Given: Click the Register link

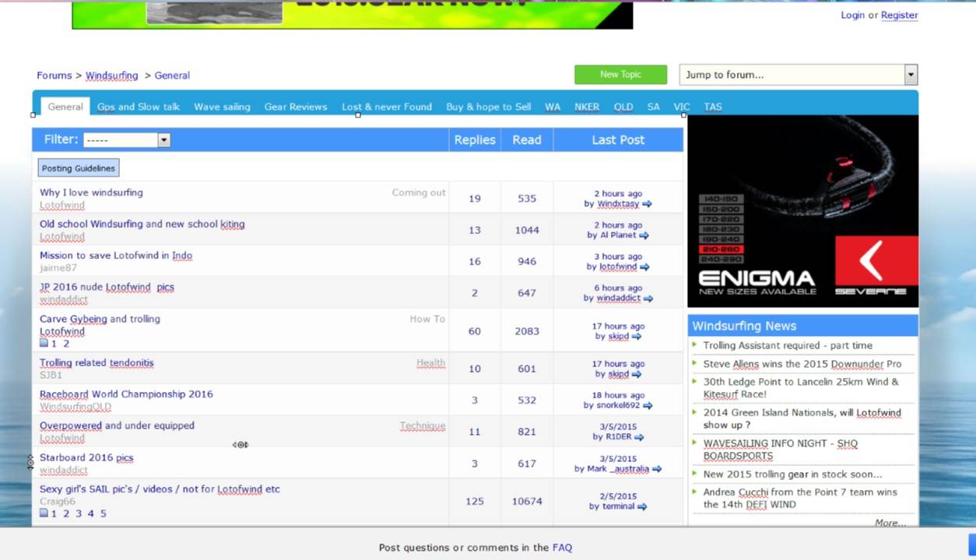Looking at the screenshot, I should pyautogui.click(x=899, y=15).
